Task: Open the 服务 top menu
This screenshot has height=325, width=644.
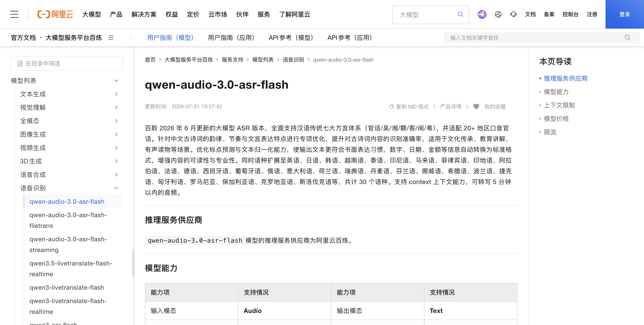Action: tap(264, 15)
